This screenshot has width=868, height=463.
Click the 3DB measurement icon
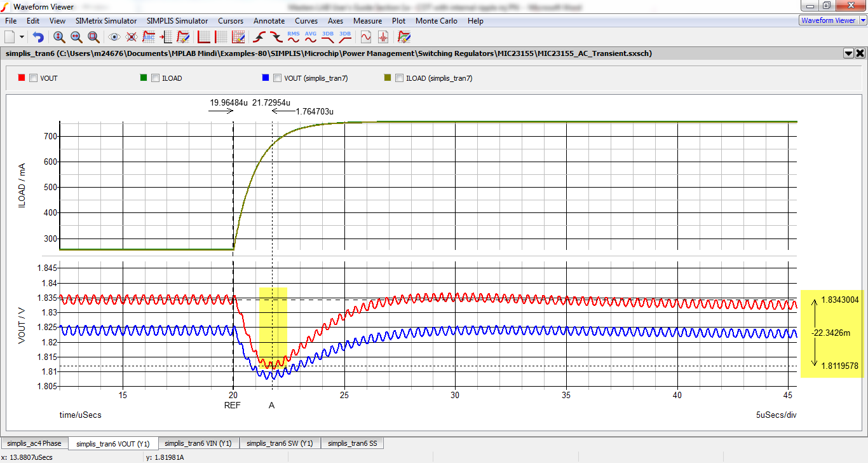327,36
